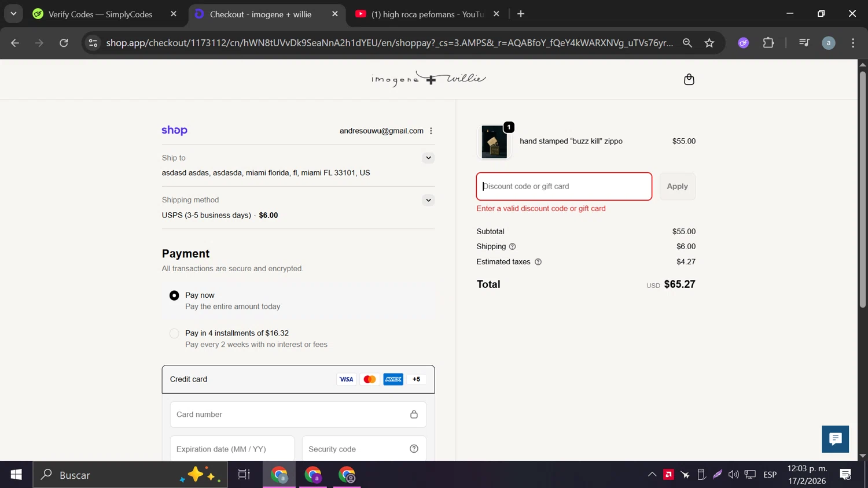Click the Expiration date field
The height and width of the screenshot is (488, 868).
pyautogui.click(x=232, y=449)
